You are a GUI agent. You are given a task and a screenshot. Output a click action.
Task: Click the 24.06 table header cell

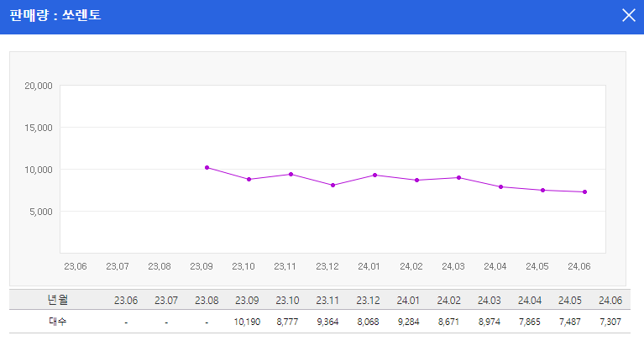click(x=610, y=301)
